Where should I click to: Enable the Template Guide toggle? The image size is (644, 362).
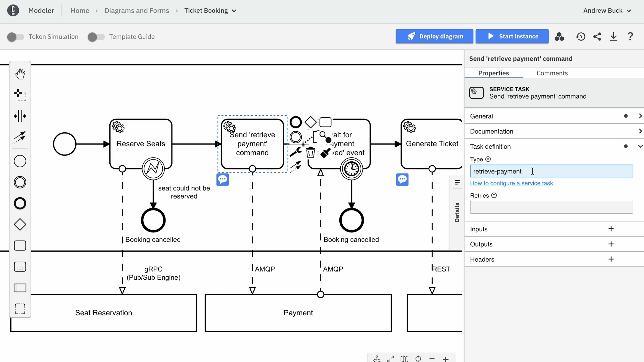point(96,37)
